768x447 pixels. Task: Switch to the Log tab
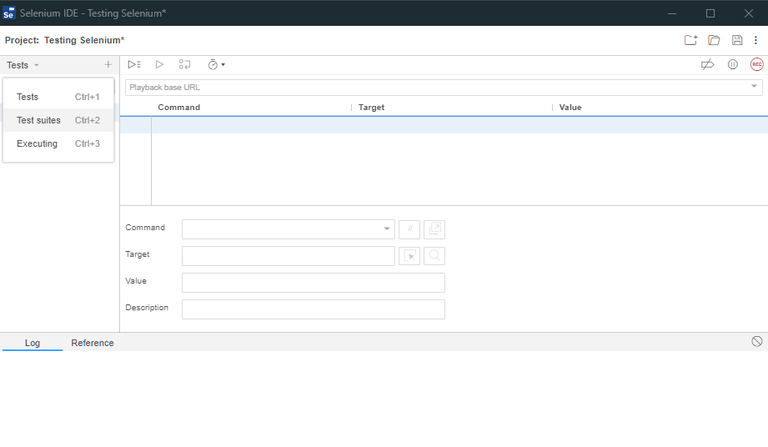(x=32, y=343)
